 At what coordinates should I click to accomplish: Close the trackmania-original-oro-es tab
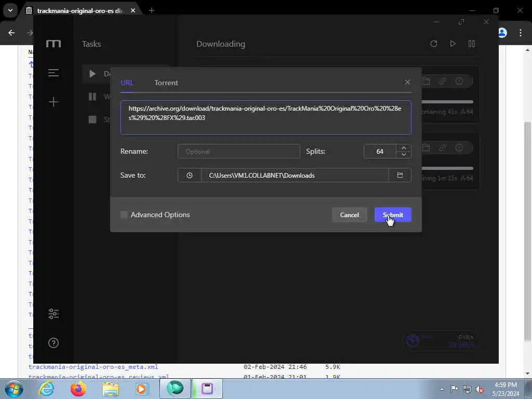pyautogui.click(x=133, y=10)
